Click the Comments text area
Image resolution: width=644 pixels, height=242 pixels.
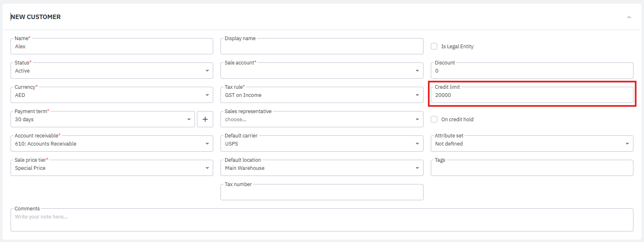322,220
